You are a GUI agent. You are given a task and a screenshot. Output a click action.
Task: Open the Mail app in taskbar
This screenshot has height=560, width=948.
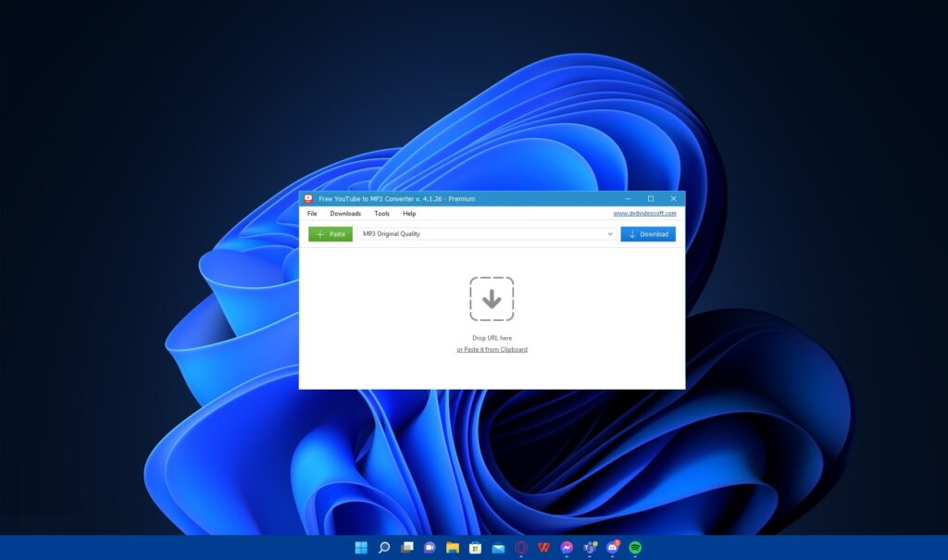498,548
